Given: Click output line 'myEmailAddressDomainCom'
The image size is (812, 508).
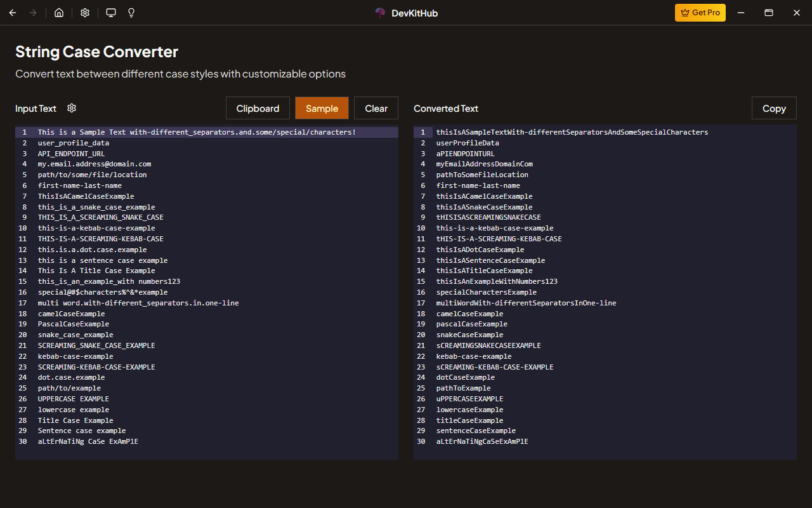Looking at the screenshot, I should pos(485,164).
